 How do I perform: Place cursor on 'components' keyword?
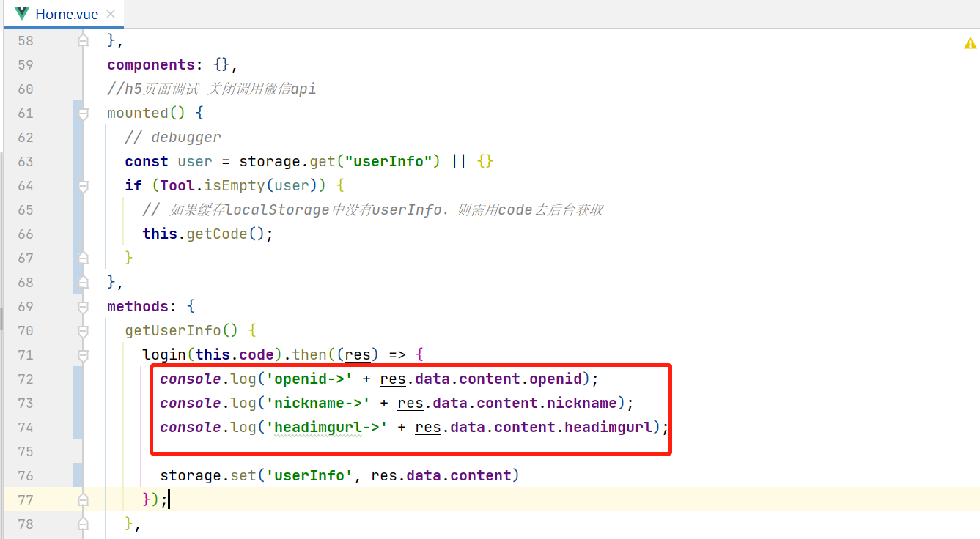(x=151, y=65)
